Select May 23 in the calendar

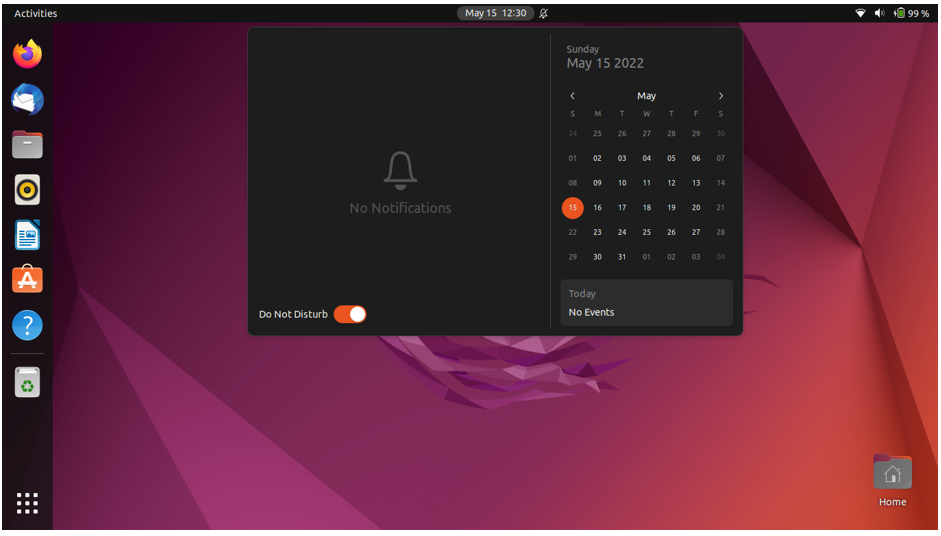597,232
